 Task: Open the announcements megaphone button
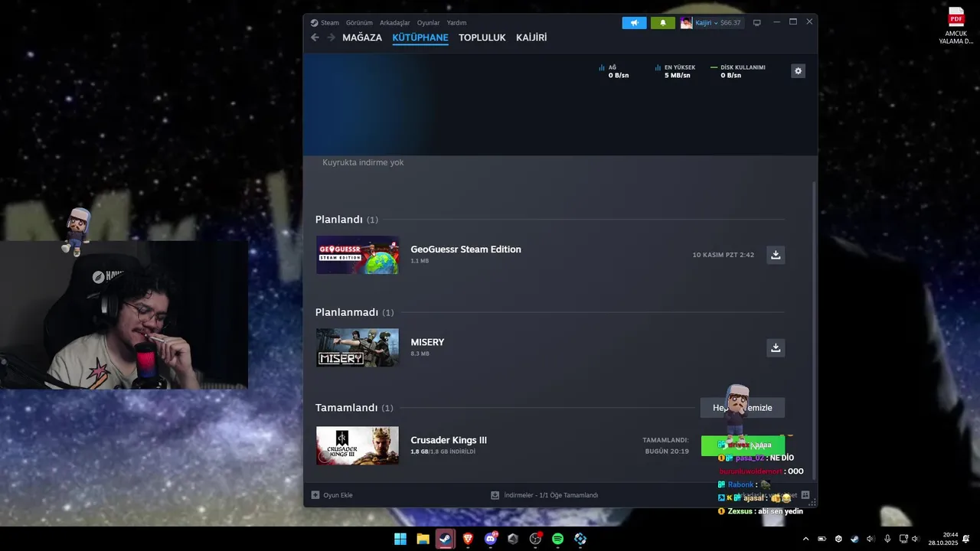click(634, 23)
